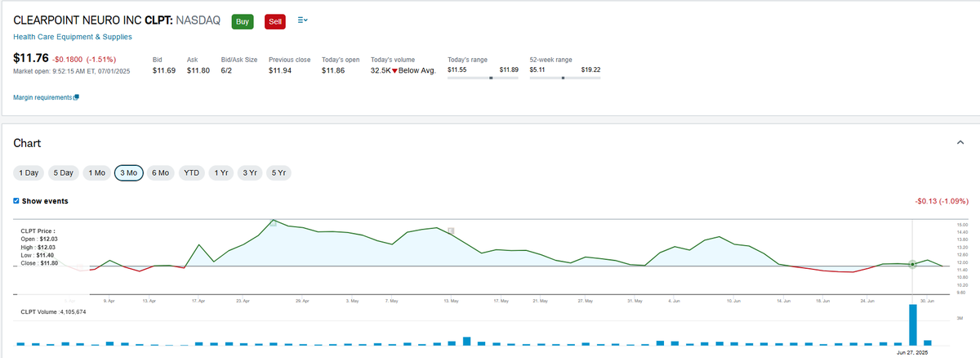This screenshot has height=358, width=980.
Task: Click the Bid value $11.69
Action: 164,71
